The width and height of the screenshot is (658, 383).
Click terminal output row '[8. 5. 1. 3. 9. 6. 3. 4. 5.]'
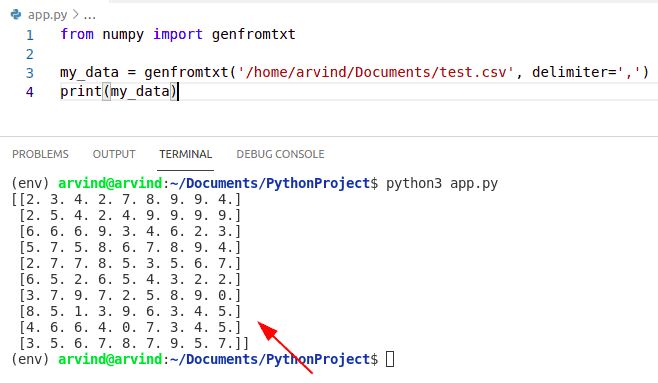(x=130, y=311)
